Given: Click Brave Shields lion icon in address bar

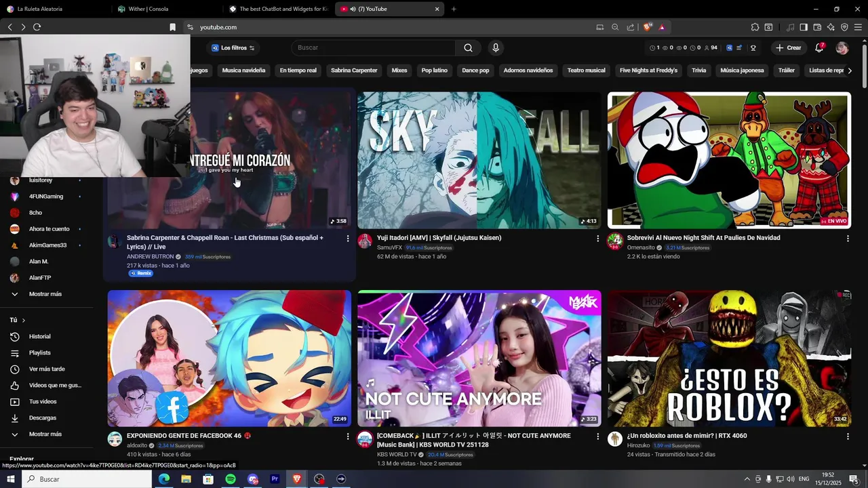Looking at the screenshot, I should (x=648, y=27).
